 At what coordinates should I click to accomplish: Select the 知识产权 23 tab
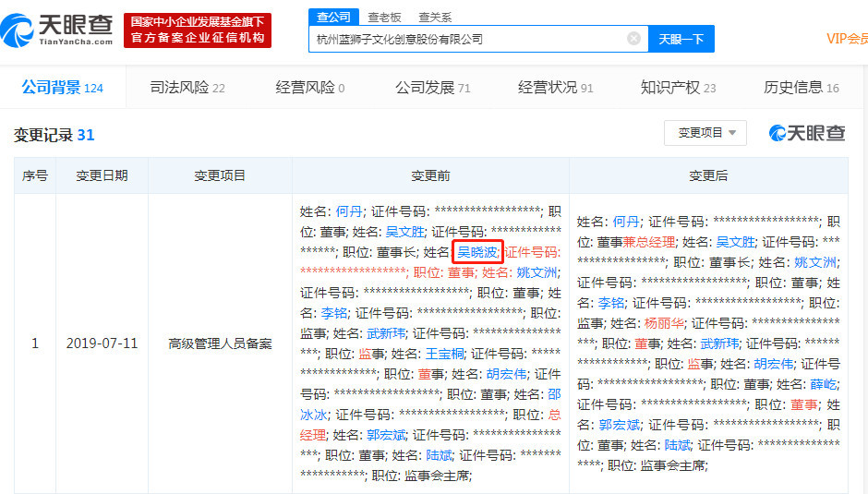678,88
